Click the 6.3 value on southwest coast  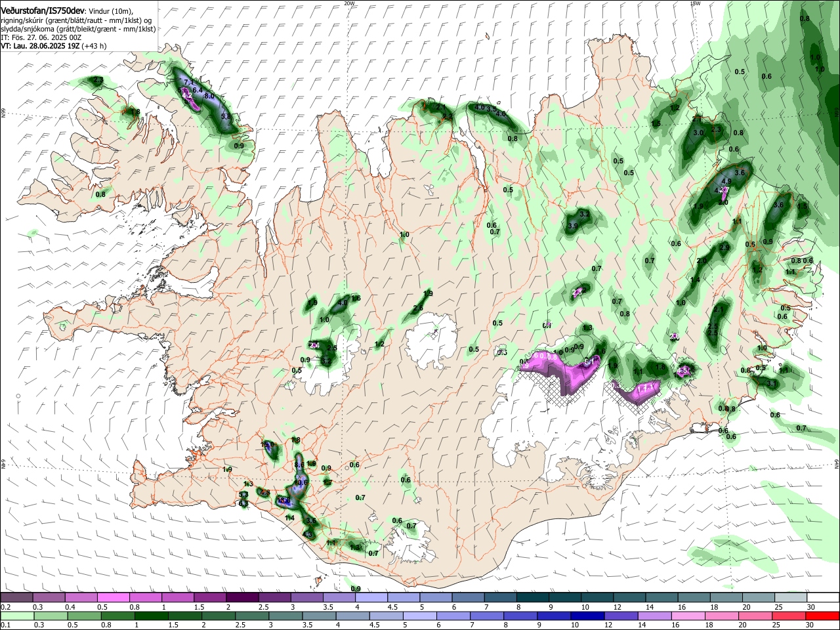[x=243, y=503]
